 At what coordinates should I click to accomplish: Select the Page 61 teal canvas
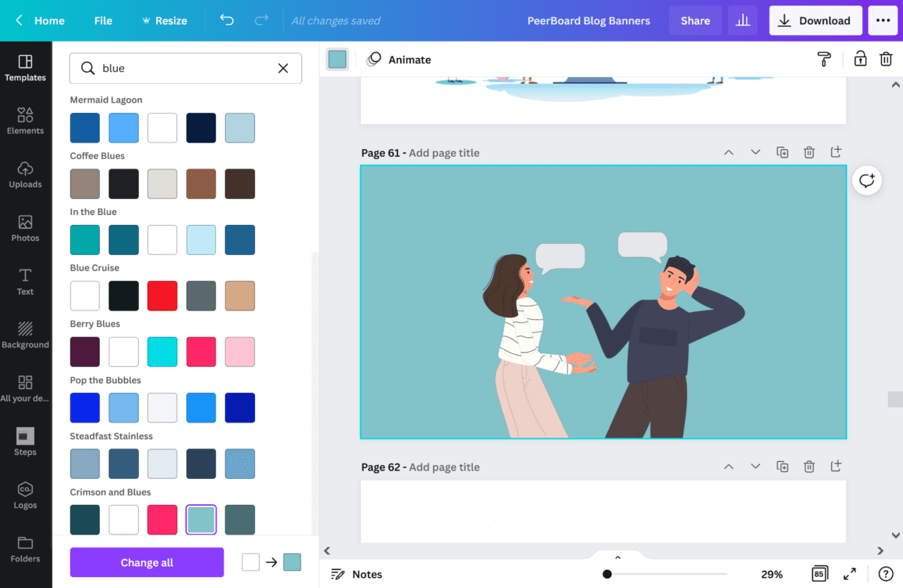603,302
